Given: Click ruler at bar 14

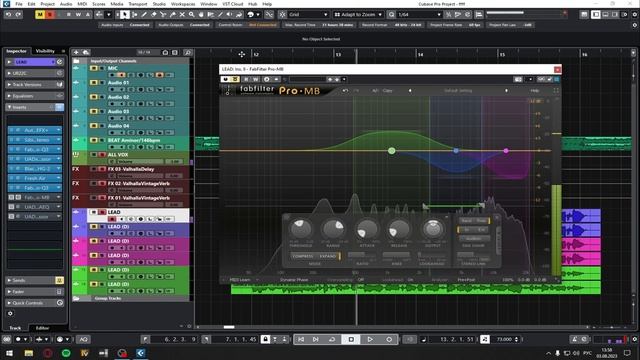Looking at the screenshot, I should (x=420, y=54).
